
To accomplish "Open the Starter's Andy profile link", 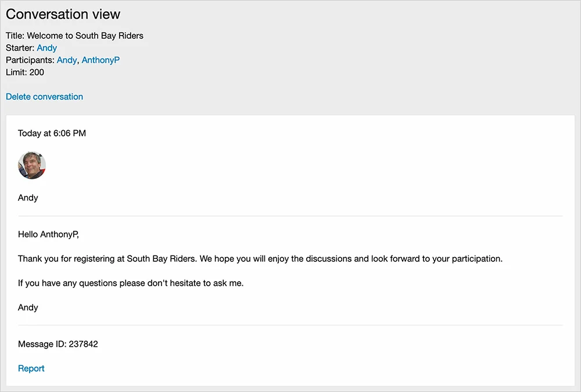I will [46, 48].
